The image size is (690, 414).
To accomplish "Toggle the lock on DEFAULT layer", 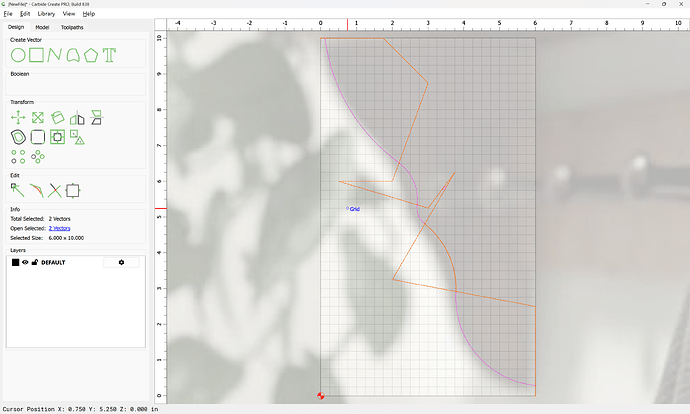I will (x=35, y=262).
